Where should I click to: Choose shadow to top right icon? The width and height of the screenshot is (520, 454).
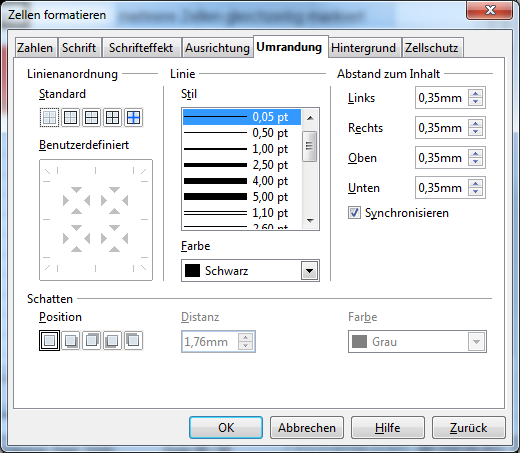(91, 340)
